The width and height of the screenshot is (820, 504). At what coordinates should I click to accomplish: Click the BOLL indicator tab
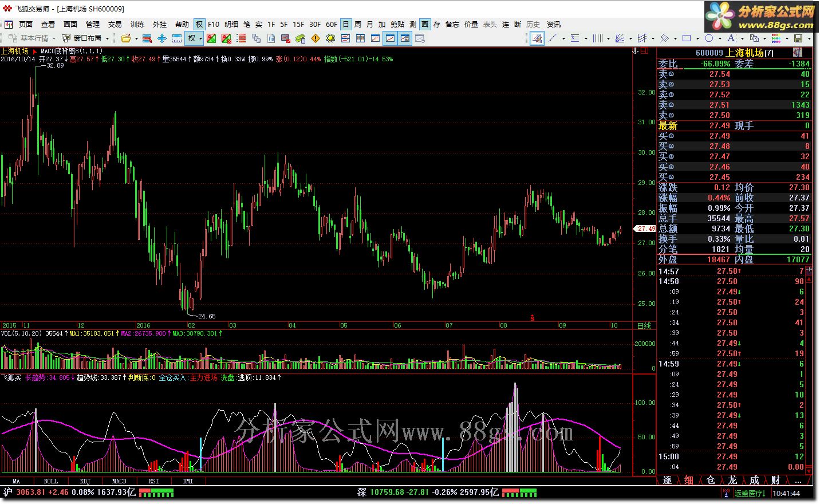50,481
